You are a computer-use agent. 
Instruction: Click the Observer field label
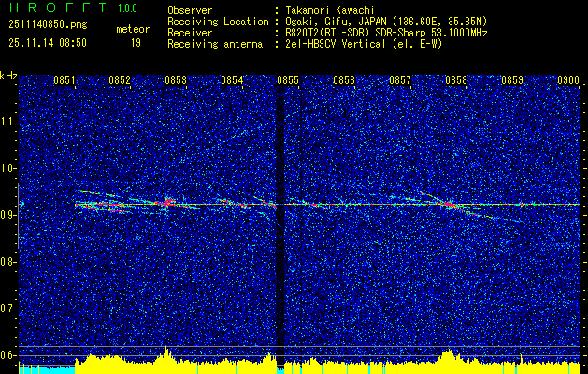(x=190, y=10)
